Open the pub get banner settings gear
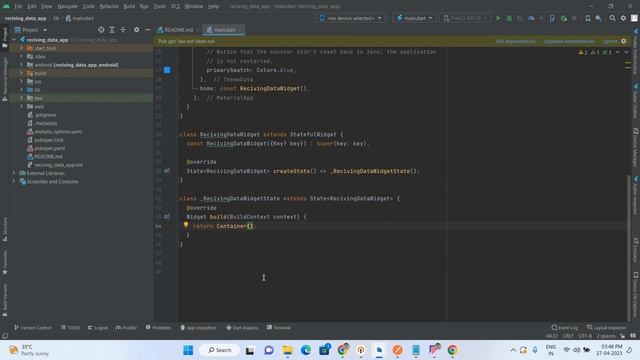The image size is (640, 360). point(623,41)
